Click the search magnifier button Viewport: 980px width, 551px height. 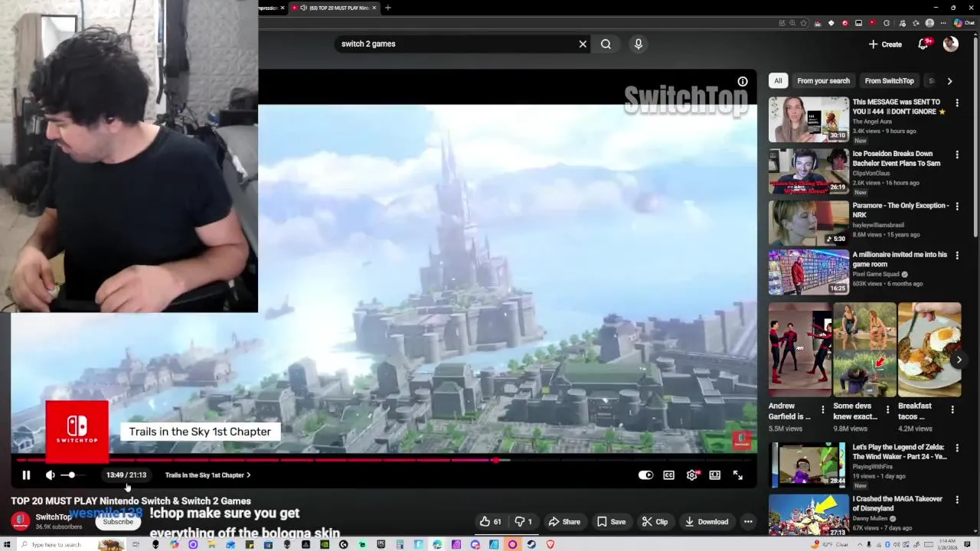(x=606, y=44)
